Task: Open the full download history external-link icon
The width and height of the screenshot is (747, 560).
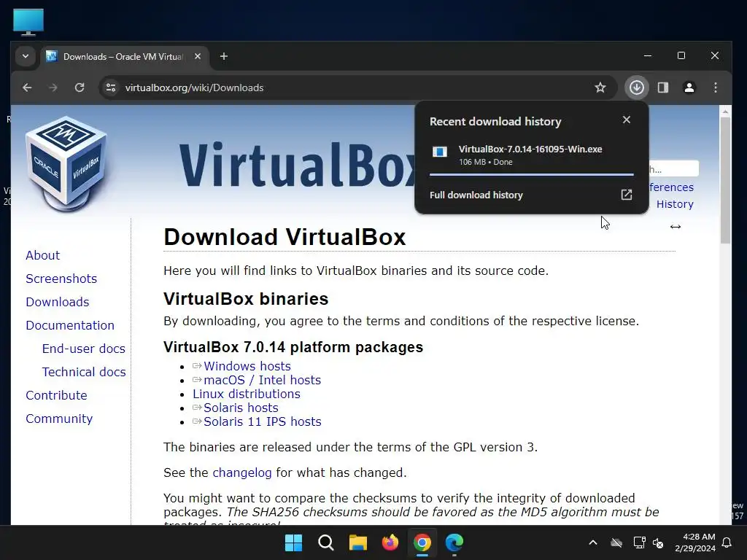Action: click(627, 195)
